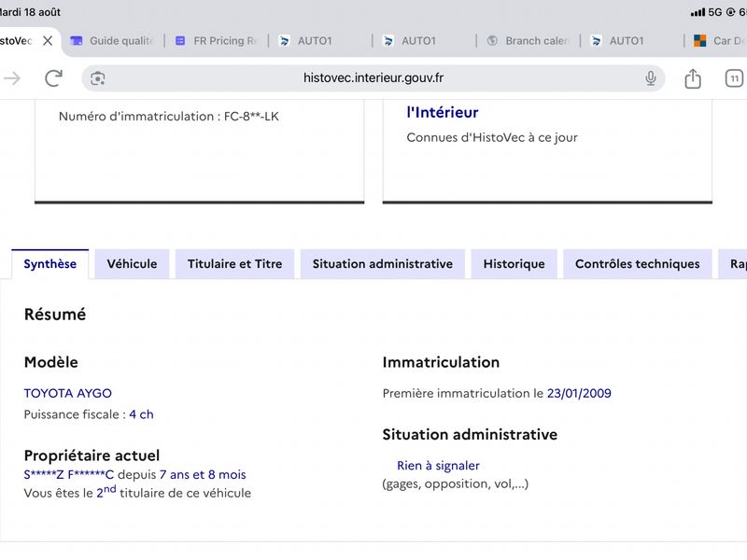The image size is (747, 560).
Task: Switch to the Guide qualité tab
Action: point(112,41)
